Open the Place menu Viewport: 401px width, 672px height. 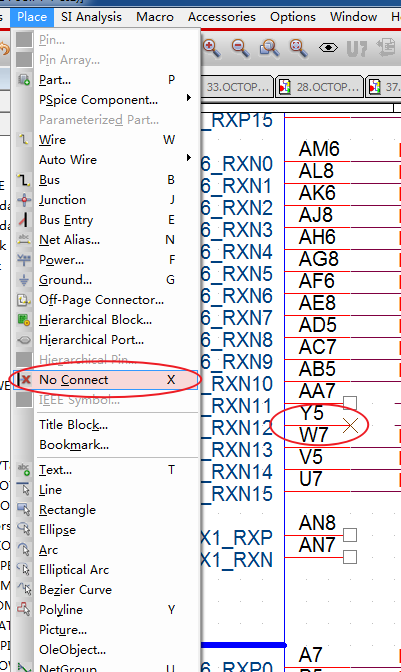coord(32,17)
